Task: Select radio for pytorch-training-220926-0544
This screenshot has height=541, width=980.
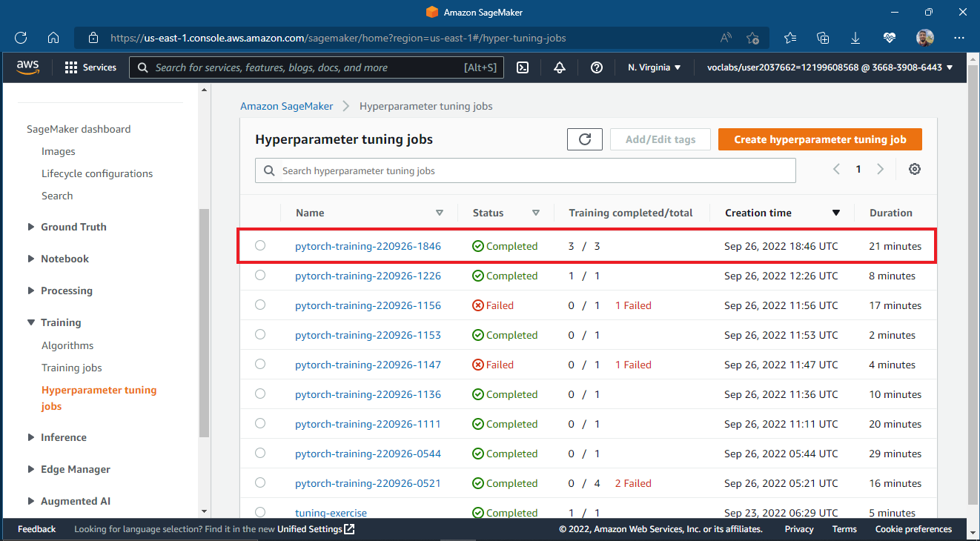Action: point(260,453)
